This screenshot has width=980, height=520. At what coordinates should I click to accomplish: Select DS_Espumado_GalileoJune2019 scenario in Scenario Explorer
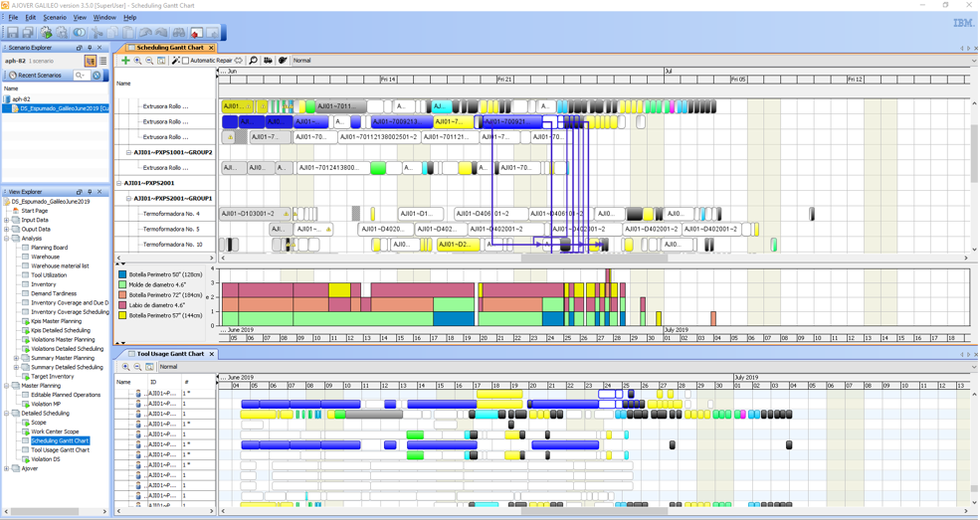(64, 108)
